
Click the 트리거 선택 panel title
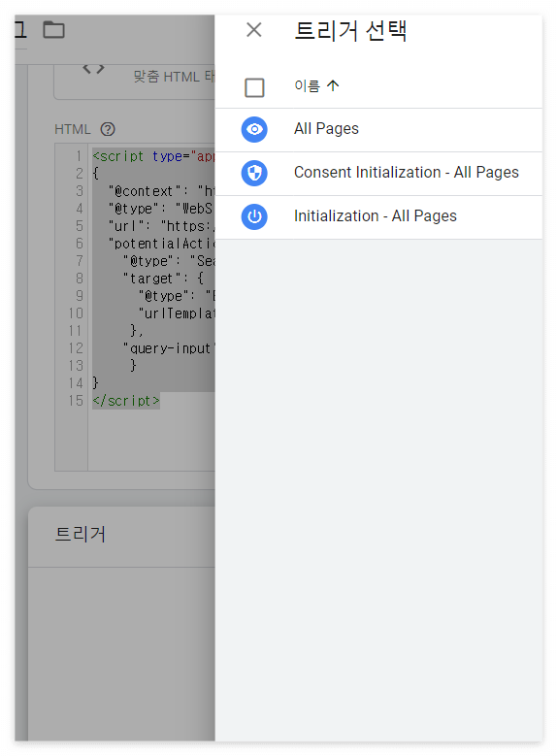(x=350, y=31)
